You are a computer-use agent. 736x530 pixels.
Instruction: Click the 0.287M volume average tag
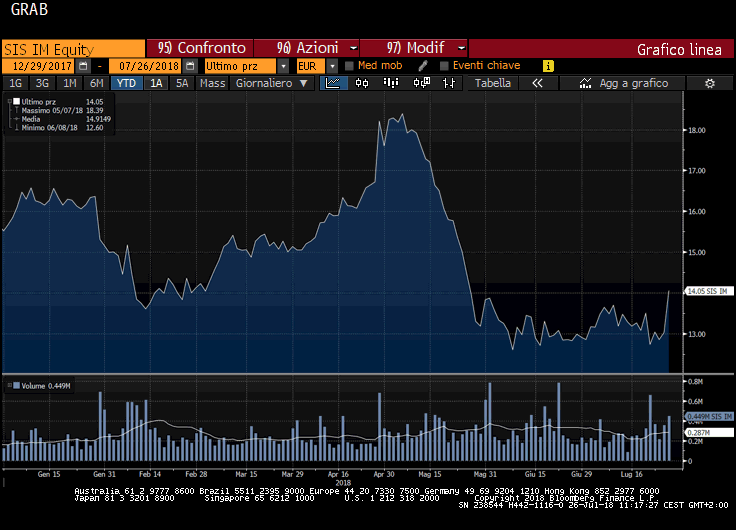click(709, 432)
